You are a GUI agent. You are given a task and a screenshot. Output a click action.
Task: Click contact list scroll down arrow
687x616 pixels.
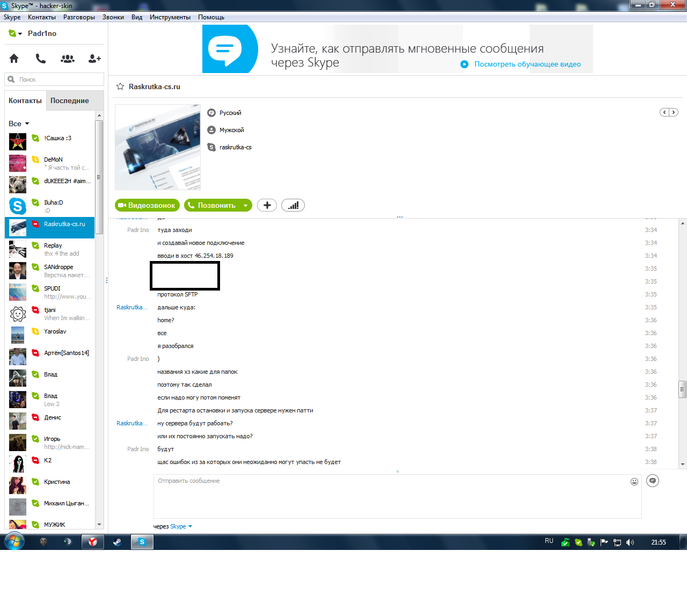[99, 525]
